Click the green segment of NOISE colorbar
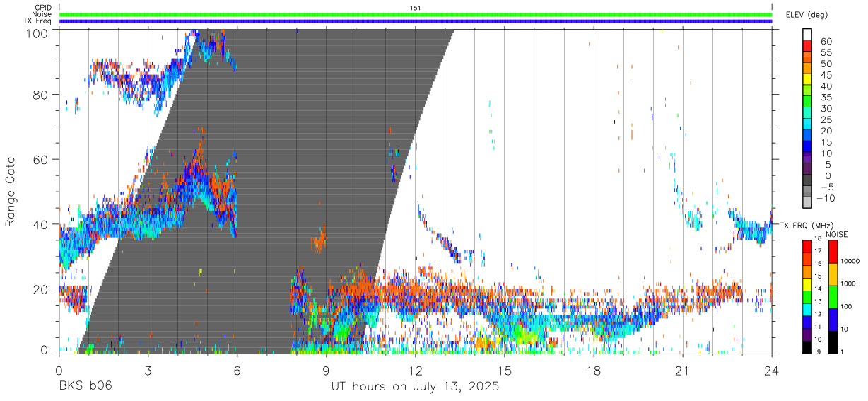The image size is (868, 401). [832, 297]
